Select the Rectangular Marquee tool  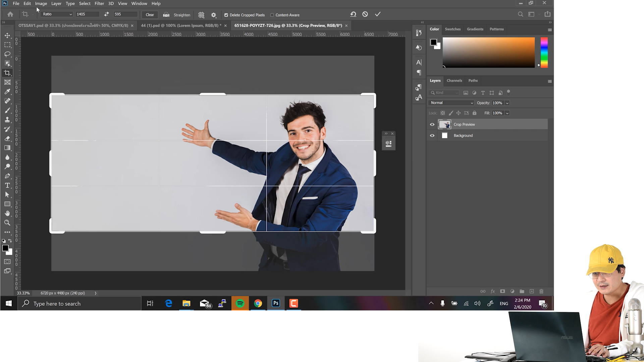click(7, 45)
